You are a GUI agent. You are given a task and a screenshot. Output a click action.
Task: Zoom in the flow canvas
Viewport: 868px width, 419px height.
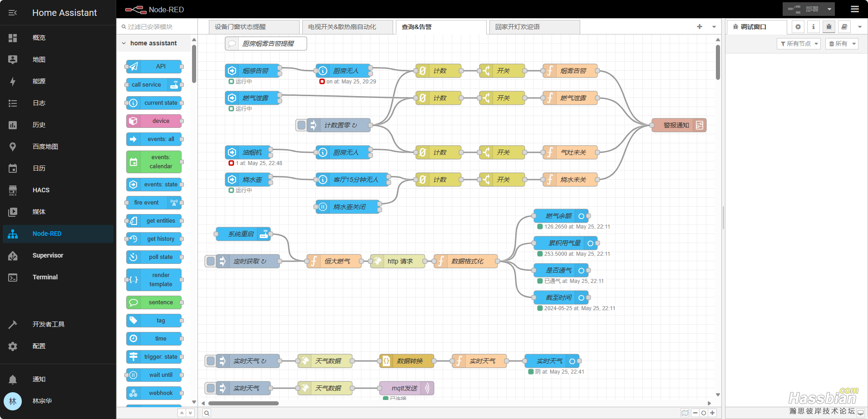(x=712, y=413)
